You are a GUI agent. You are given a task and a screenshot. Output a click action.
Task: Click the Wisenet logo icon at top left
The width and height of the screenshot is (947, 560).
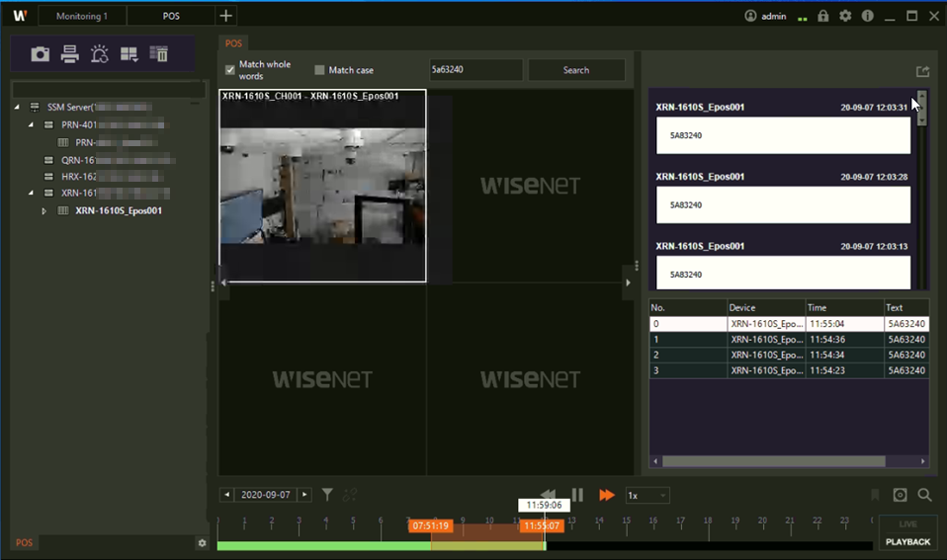[20, 16]
